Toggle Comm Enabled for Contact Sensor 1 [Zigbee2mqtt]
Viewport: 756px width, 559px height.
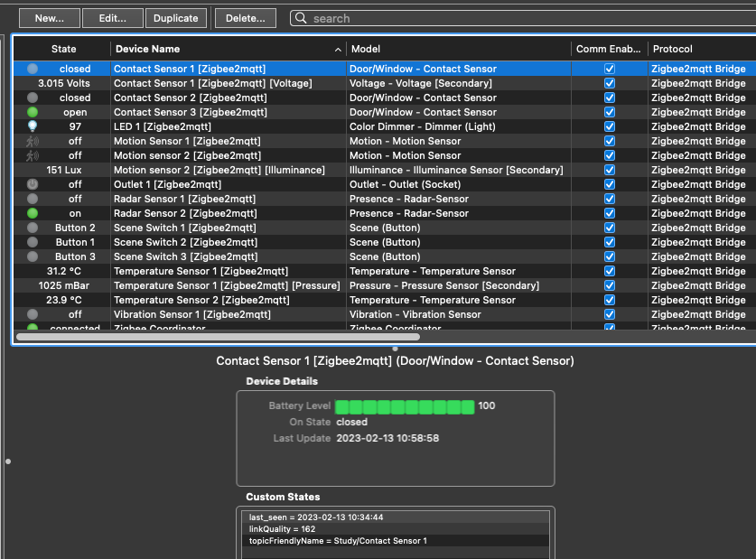tap(610, 69)
